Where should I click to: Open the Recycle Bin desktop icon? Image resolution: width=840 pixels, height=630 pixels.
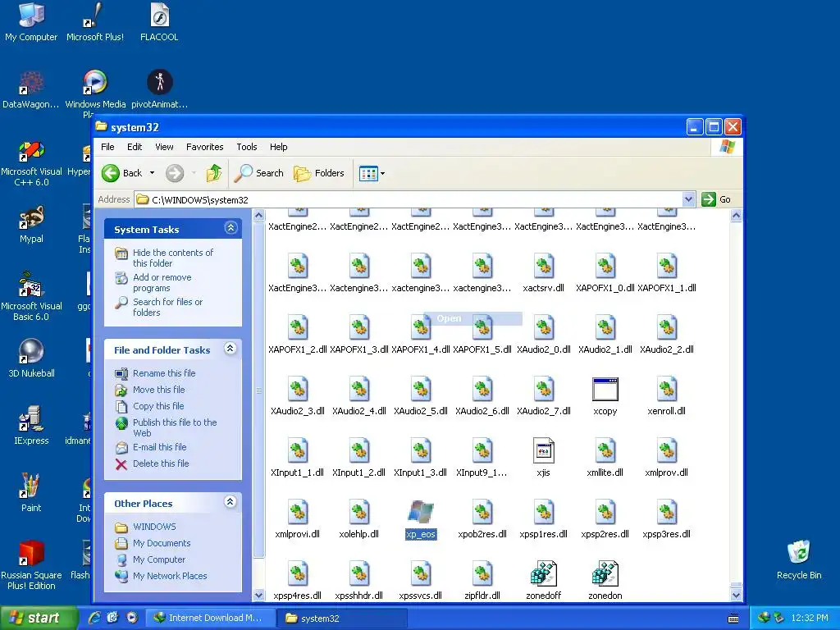[799, 552]
